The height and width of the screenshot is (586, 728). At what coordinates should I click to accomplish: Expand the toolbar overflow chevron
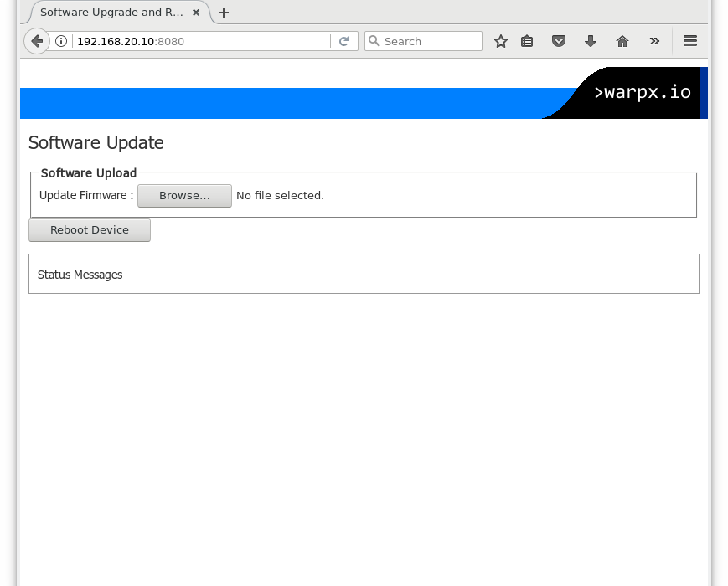(x=654, y=41)
